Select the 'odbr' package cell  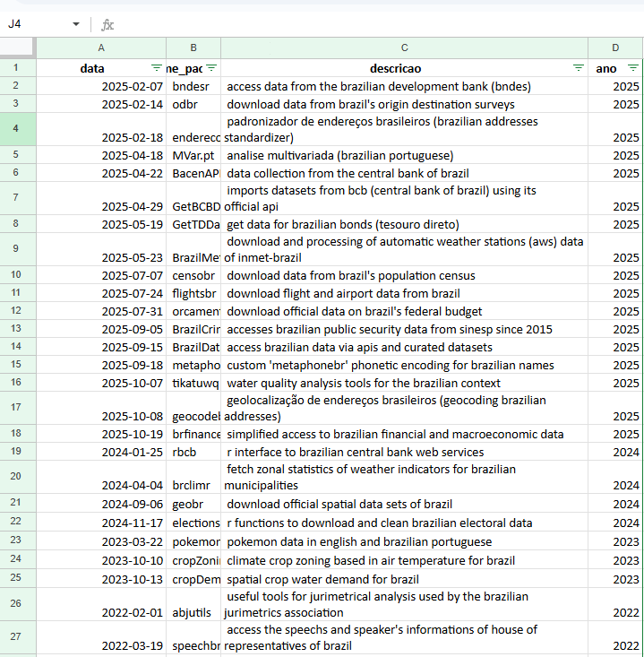pyautogui.click(x=193, y=104)
